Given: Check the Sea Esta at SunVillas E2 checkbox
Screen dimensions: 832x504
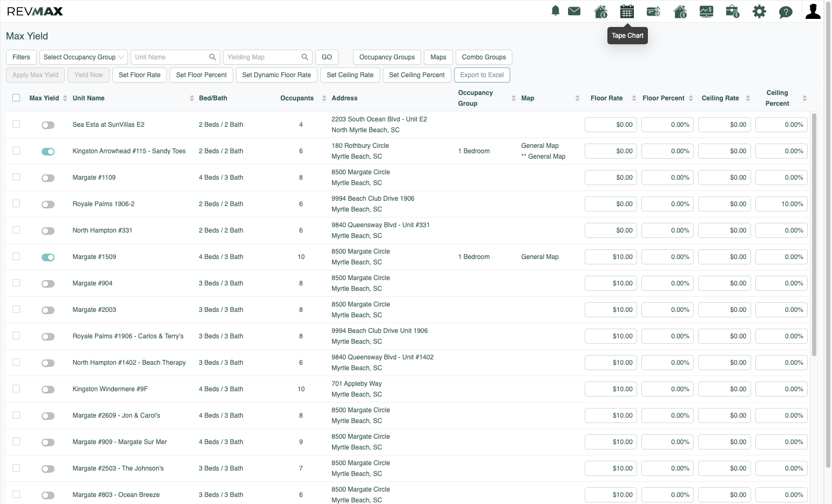Looking at the screenshot, I should [16, 124].
